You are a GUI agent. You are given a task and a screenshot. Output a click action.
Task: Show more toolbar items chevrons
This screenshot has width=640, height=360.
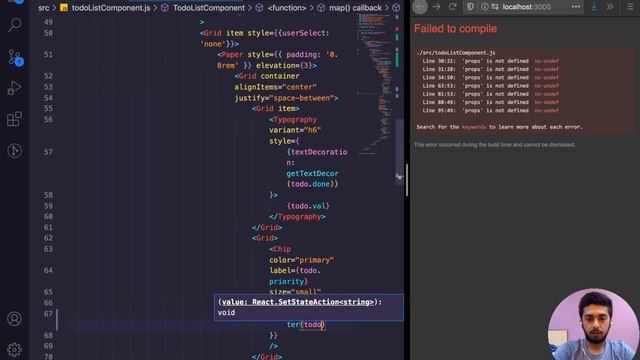click(610, 7)
